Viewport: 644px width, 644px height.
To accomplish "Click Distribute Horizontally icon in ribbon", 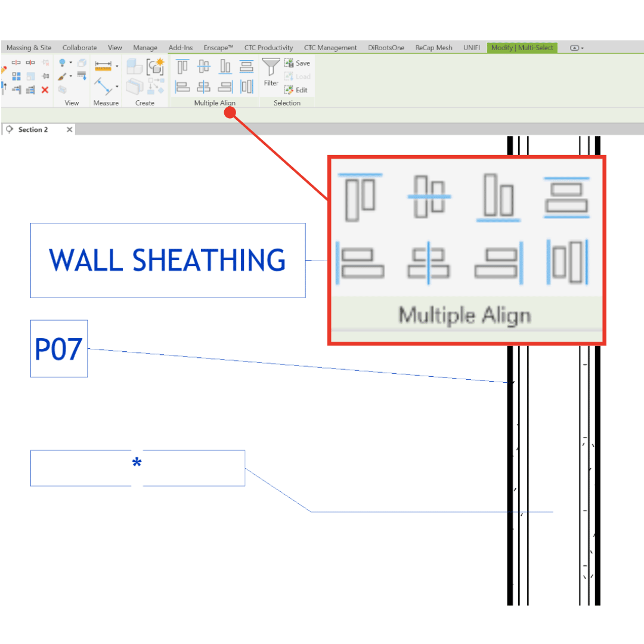I will click(246, 87).
